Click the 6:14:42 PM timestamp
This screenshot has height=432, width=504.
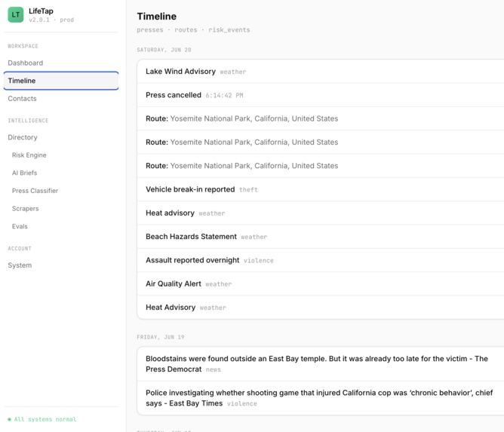coord(224,96)
